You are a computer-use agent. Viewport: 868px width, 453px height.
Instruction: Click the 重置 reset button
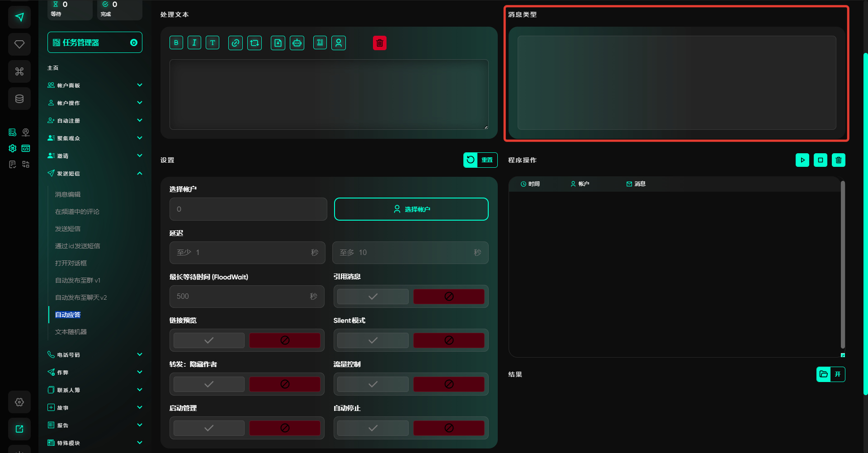481,160
